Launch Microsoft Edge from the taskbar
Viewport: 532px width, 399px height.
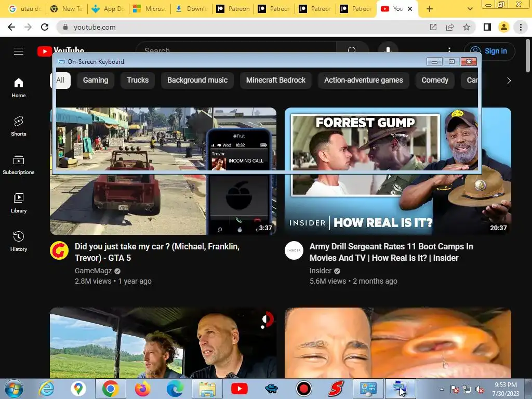tap(175, 389)
